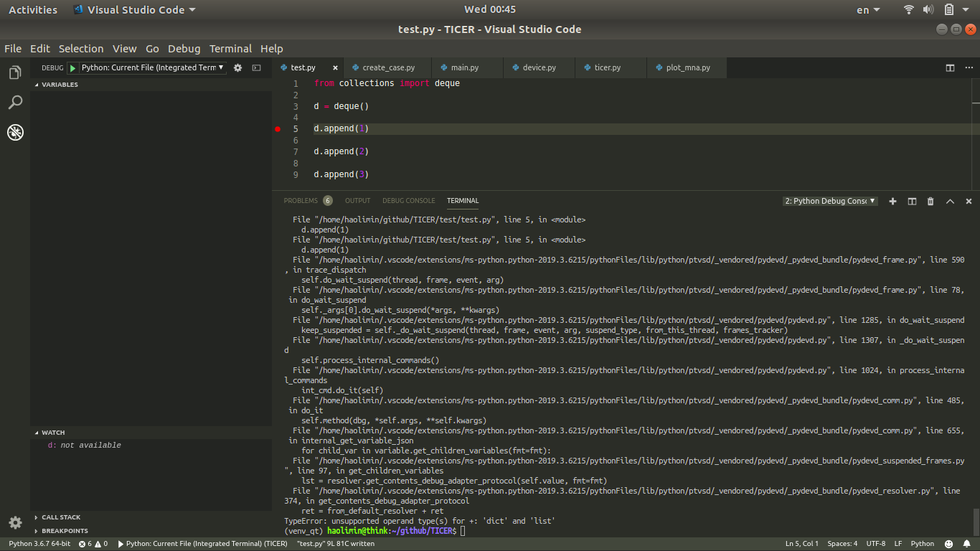Open the launch configuration gear icon
Image resolution: width=980 pixels, height=551 pixels.
click(x=237, y=67)
